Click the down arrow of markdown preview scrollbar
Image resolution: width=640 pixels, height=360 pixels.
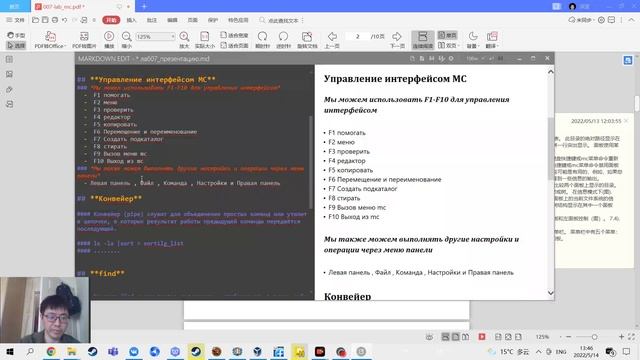click(550, 293)
